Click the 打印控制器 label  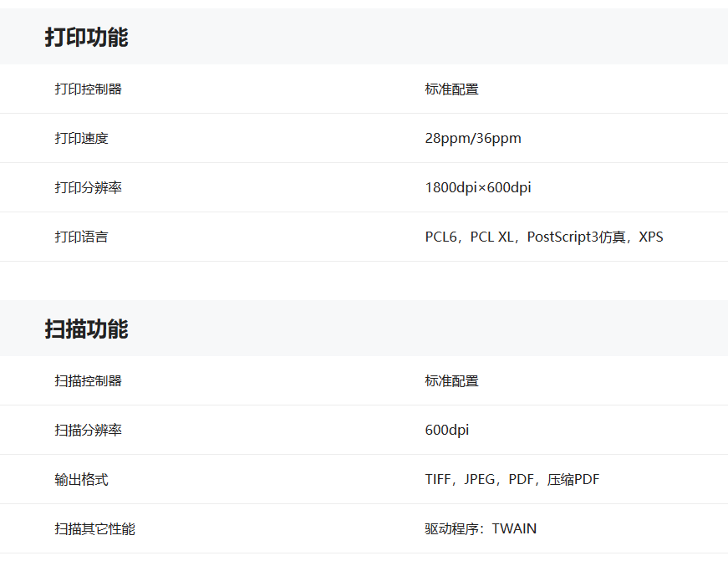(88, 89)
